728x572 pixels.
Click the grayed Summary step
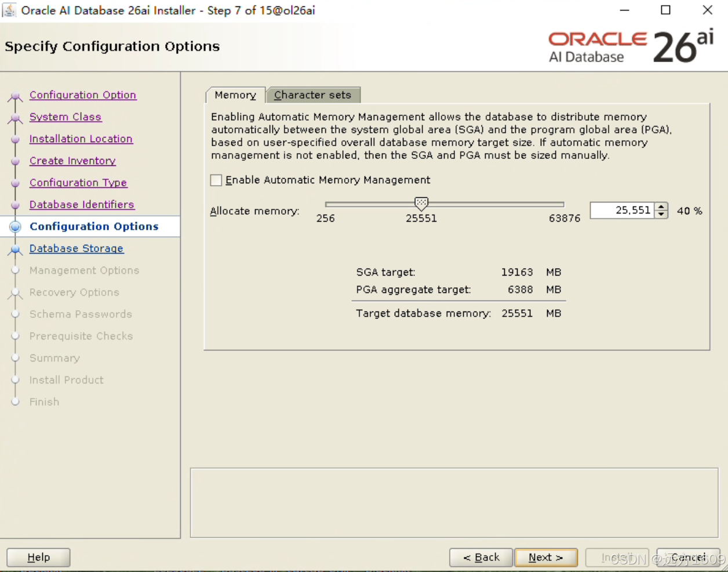[54, 359]
